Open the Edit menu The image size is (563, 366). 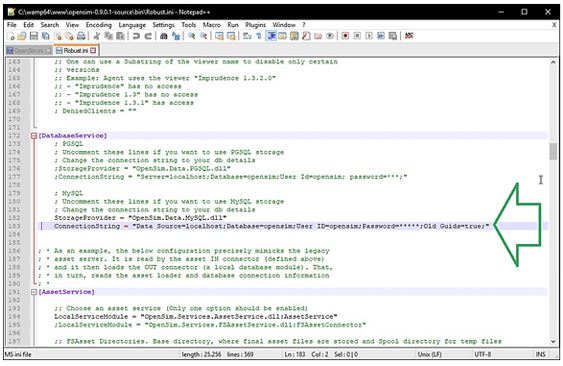click(29, 25)
